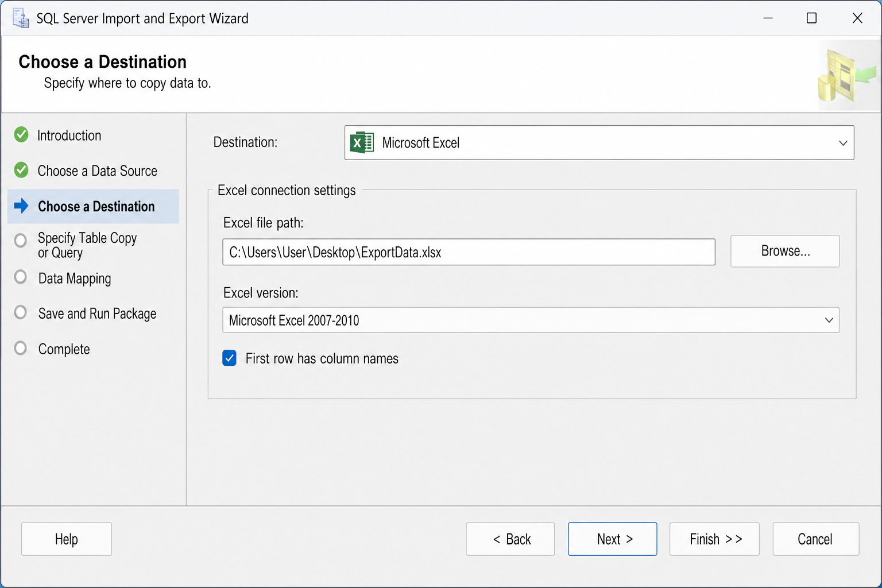Go to Save and Run Package step

click(98, 314)
